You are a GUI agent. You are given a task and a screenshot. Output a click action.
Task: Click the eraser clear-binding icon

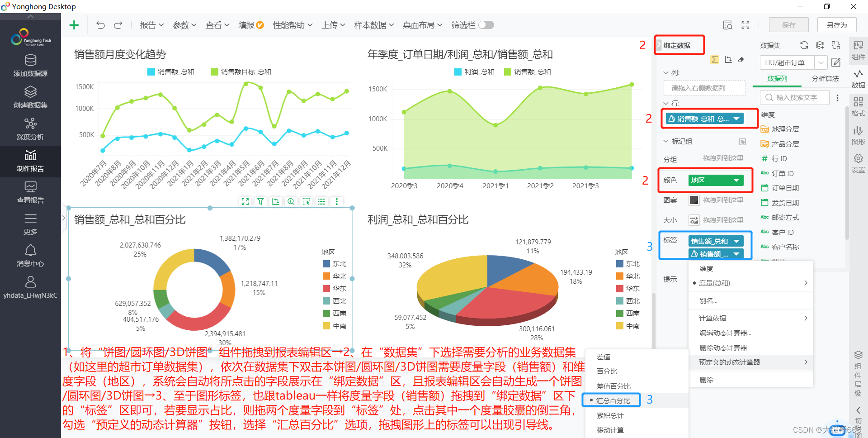741,60
